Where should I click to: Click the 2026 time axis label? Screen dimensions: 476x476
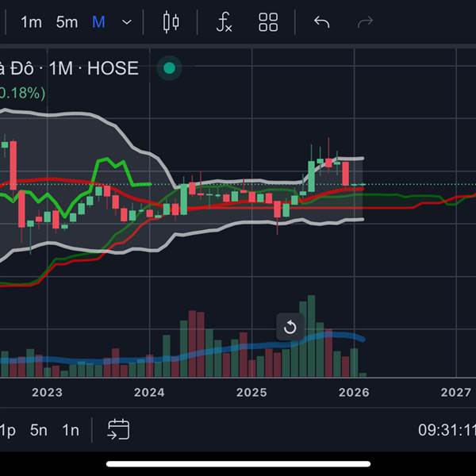354,393
